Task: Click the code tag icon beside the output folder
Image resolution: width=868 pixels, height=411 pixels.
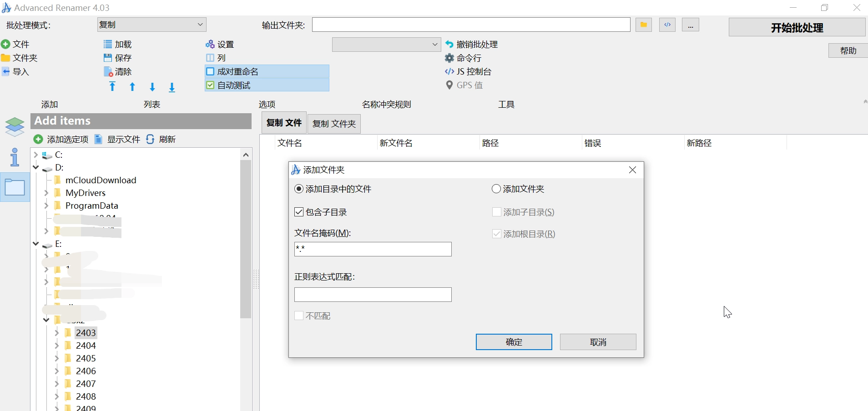Action: (667, 25)
